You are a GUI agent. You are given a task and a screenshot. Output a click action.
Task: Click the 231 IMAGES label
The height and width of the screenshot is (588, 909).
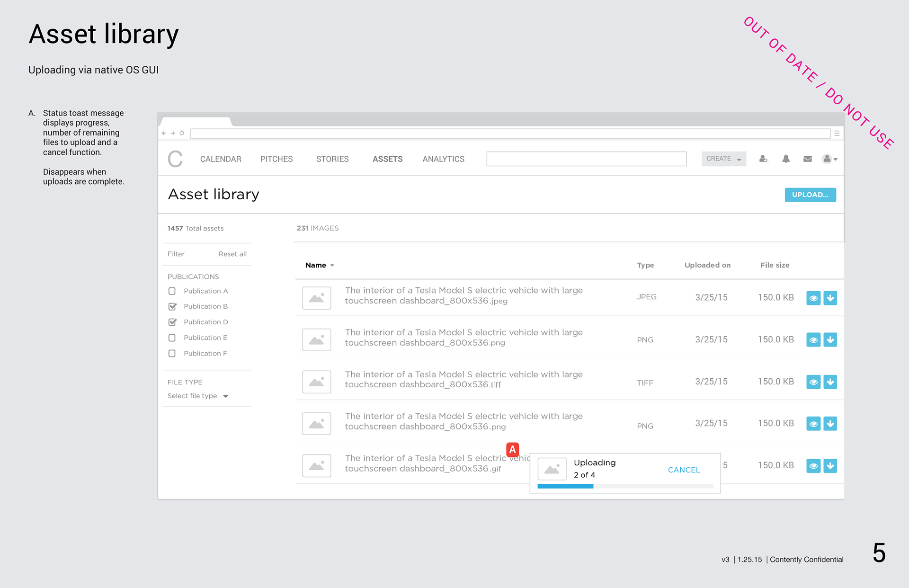(318, 228)
